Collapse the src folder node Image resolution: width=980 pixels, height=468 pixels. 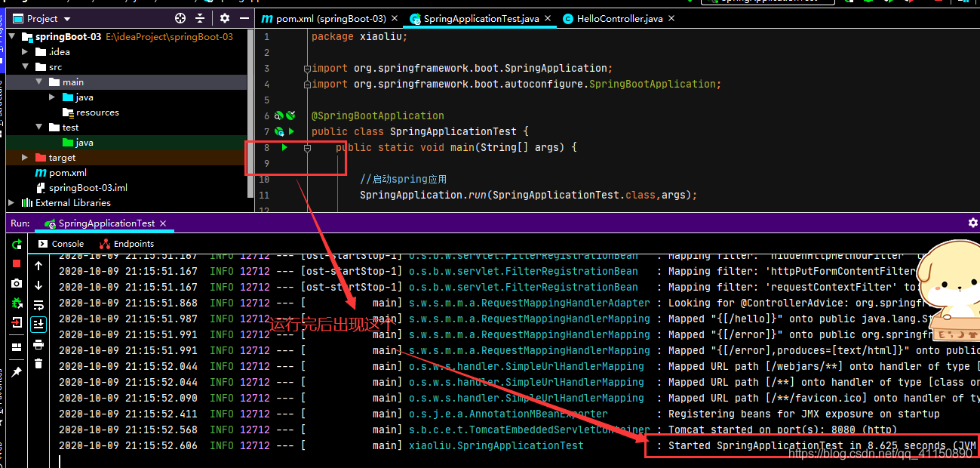click(x=25, y=67)
